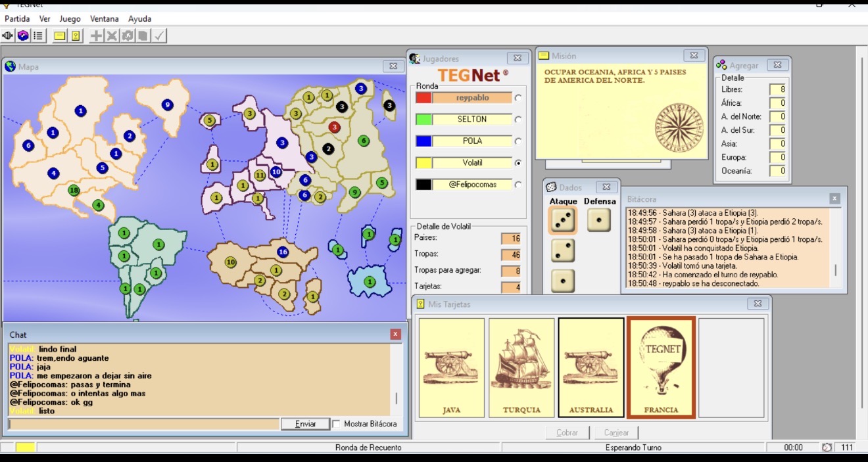This screenshot has height=462, width=868.
Task: Open the Partida menu
Action: tap(17, 19)
